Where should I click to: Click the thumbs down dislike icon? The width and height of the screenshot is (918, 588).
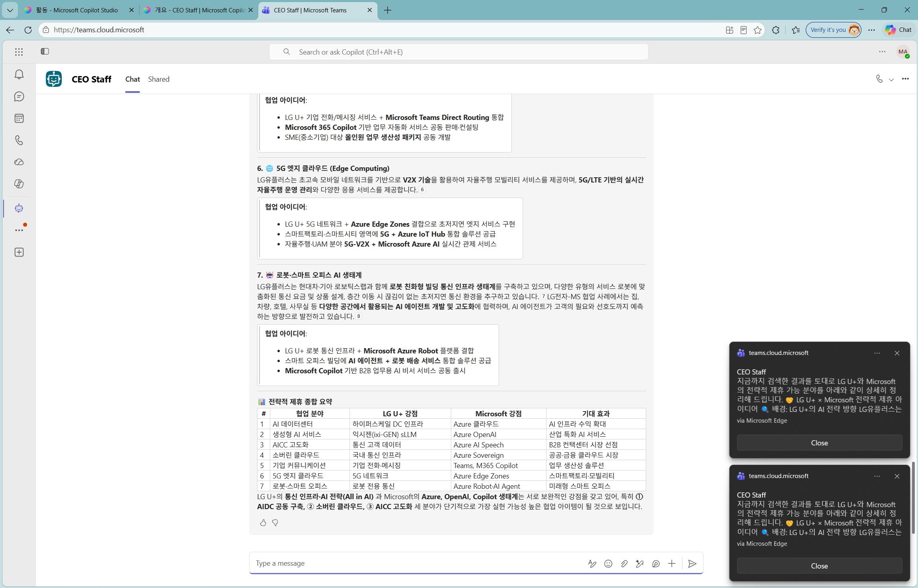click(x=275, y=523)
